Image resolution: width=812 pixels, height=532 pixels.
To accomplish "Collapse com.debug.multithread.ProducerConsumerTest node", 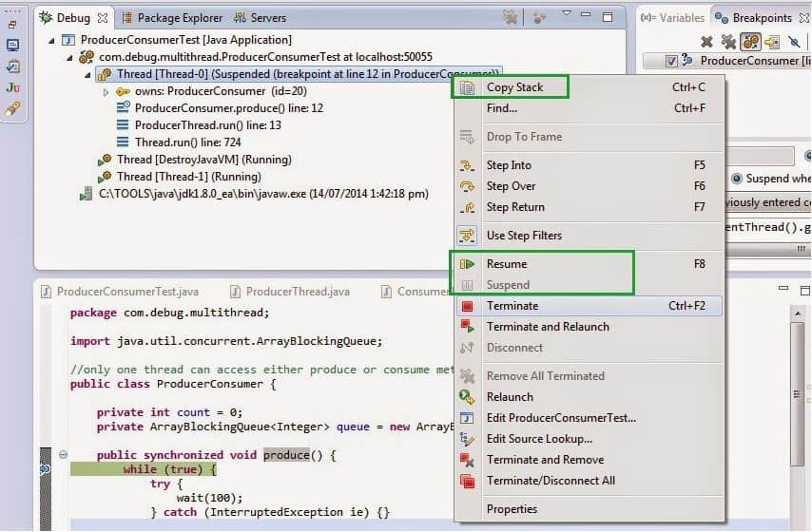I will (69, 57).
